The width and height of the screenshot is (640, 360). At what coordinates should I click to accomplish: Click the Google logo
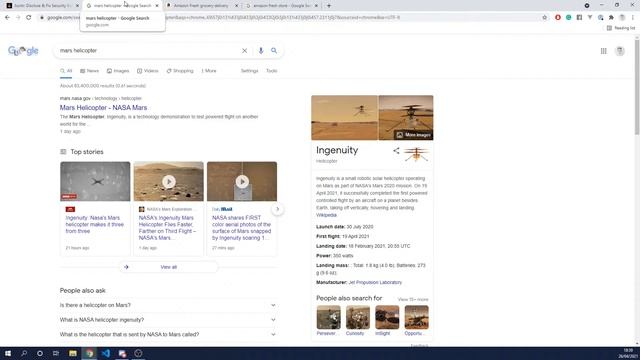pos(23,51)
